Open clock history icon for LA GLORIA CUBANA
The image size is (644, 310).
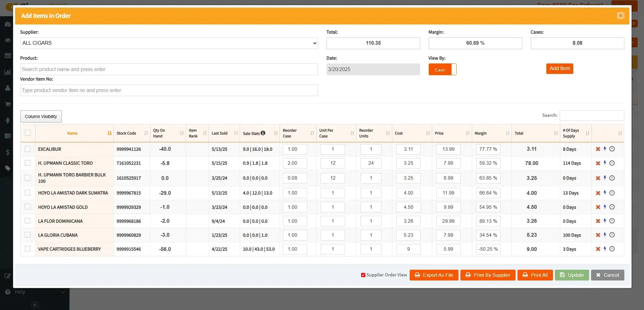click(612, 235)
